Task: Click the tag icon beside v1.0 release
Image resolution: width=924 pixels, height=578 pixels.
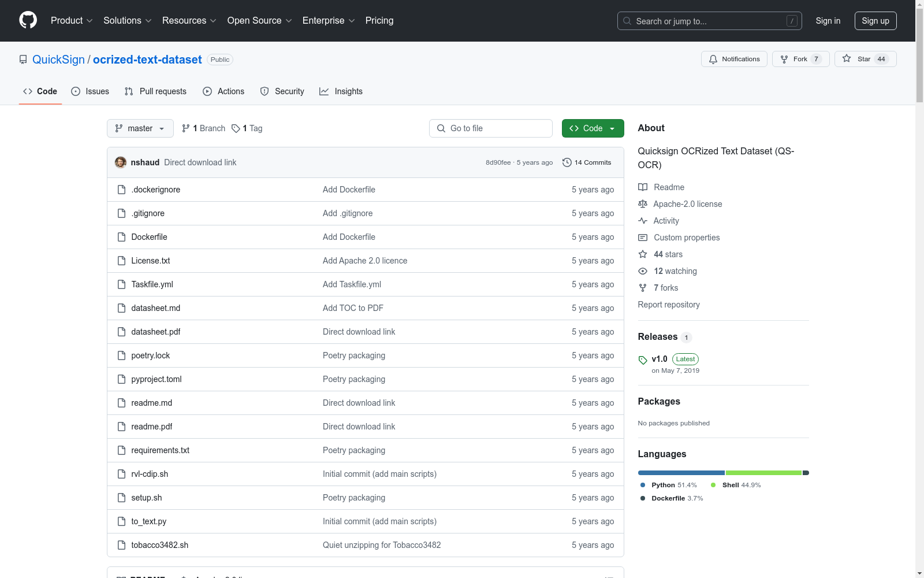Action: pyautogui.click(x=643, y=360)
